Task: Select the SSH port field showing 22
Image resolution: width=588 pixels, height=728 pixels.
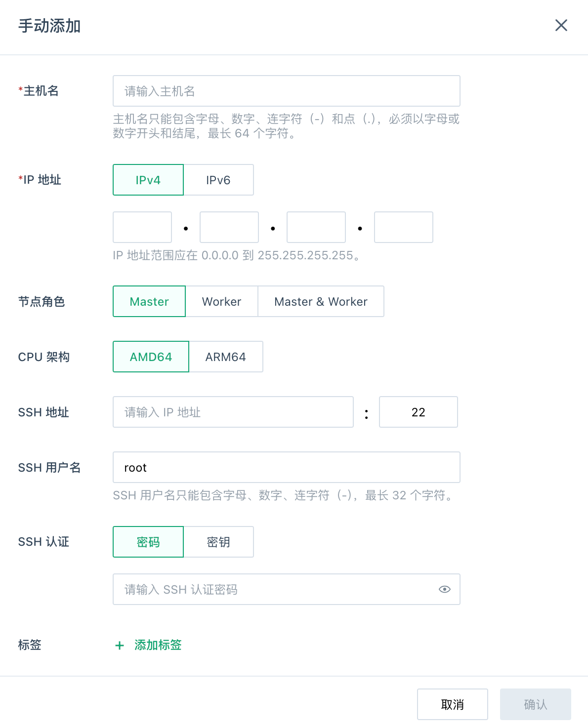Action: pyautogui.click(x=418, y=412)
